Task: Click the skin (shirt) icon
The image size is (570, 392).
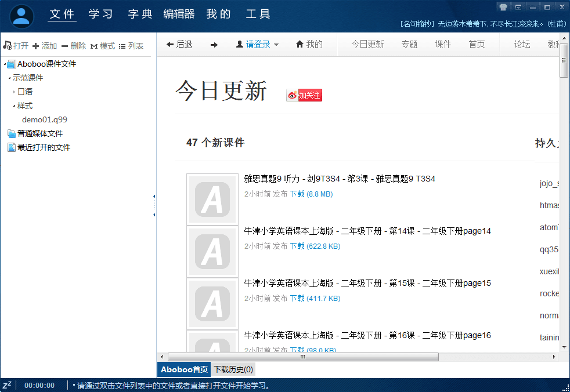Action: pyautogui.click(x=503, y=7)
